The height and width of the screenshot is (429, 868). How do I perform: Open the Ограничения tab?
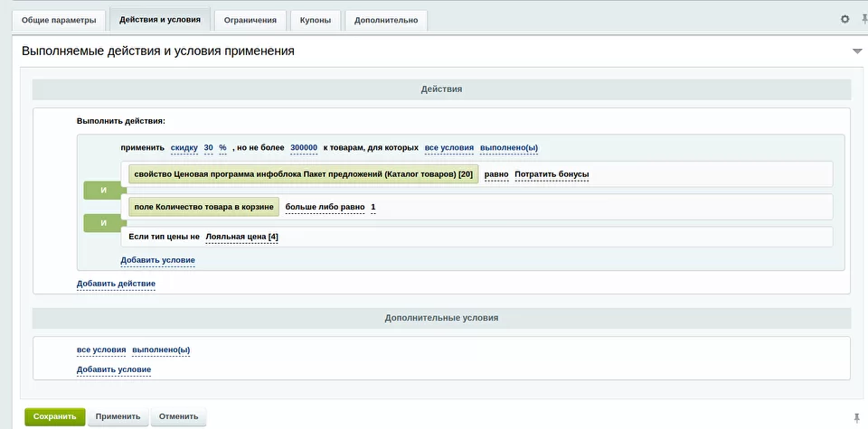tap(250, 21)
